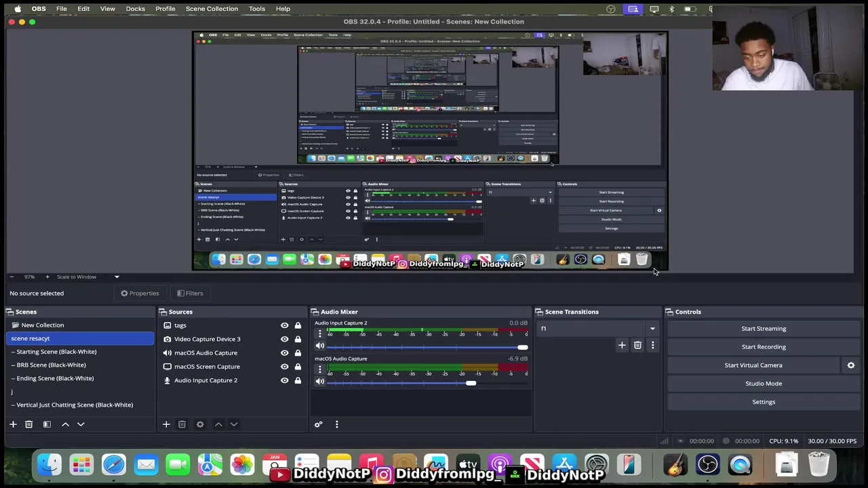Open the Docks menu
This screenshot has height=488, width=868.
tap(135, 9)
